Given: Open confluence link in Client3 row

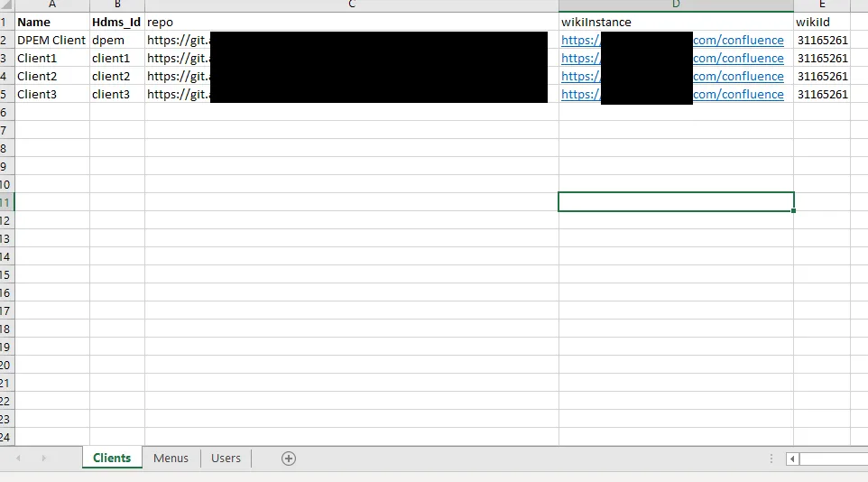Looking at the screenshot, I should pos(738,94).
